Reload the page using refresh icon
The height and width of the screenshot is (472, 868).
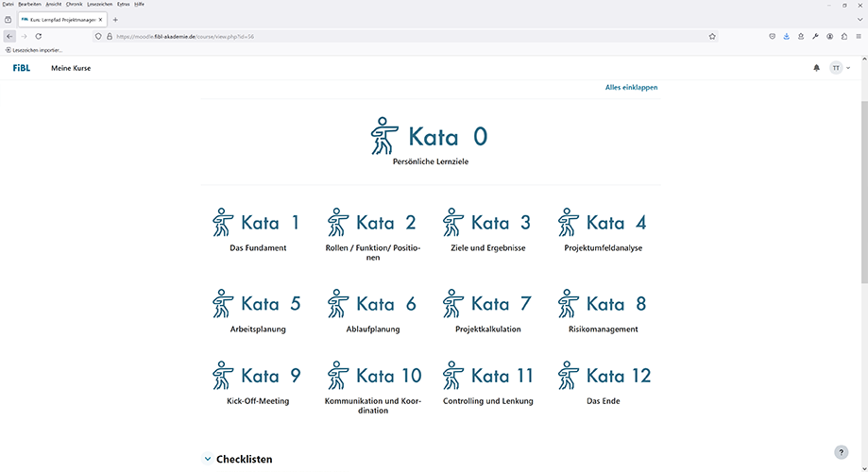coord(38,37)
